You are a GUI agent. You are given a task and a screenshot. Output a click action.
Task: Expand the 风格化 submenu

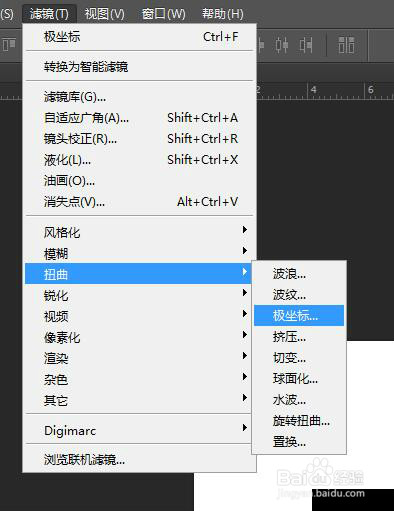coord(138,232)
